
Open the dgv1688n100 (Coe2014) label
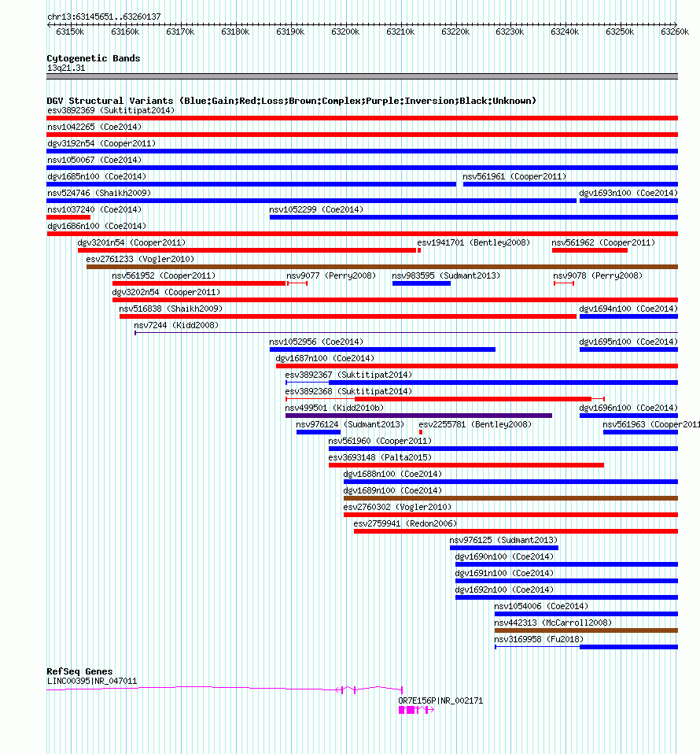(392, 474)
